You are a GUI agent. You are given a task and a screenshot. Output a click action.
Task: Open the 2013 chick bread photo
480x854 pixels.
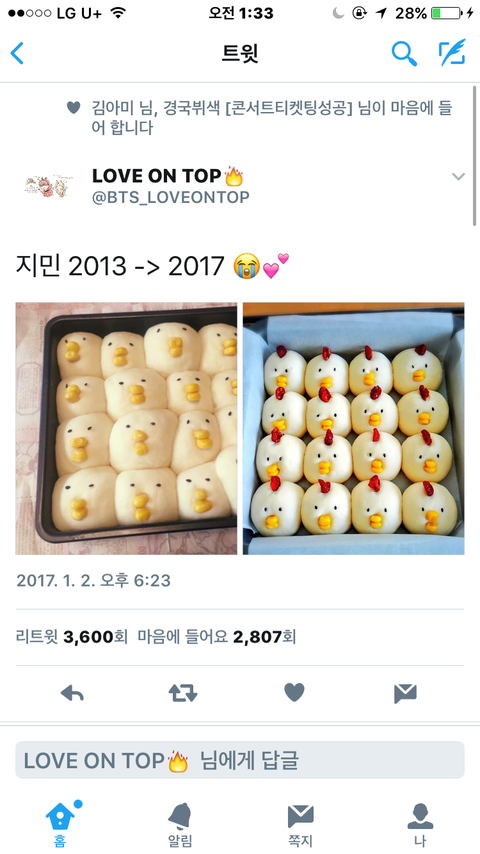126,428
